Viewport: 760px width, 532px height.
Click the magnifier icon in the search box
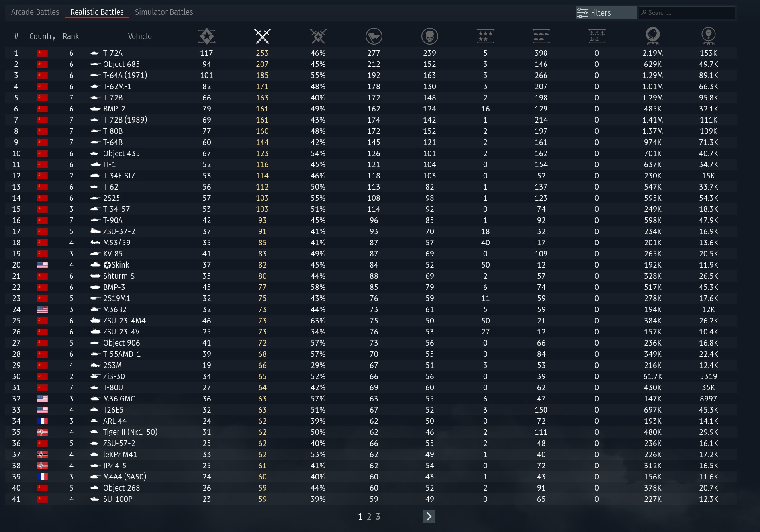click(x=644, y=13)
